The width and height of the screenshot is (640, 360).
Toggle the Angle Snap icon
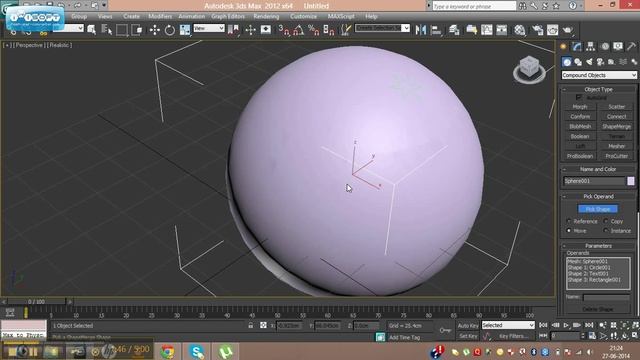point(299,30)
